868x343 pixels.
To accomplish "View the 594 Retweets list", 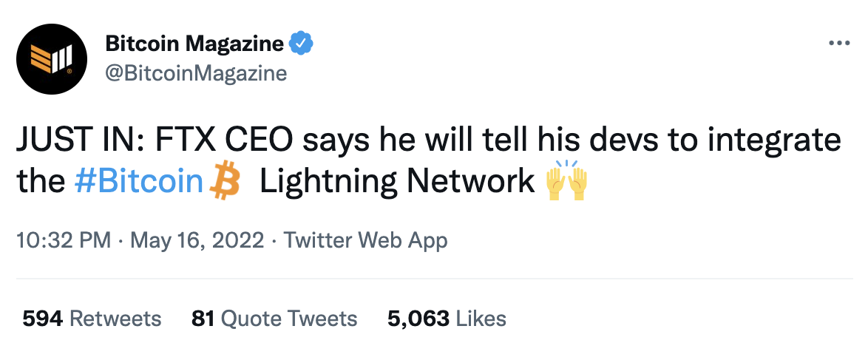I will 92,319.
